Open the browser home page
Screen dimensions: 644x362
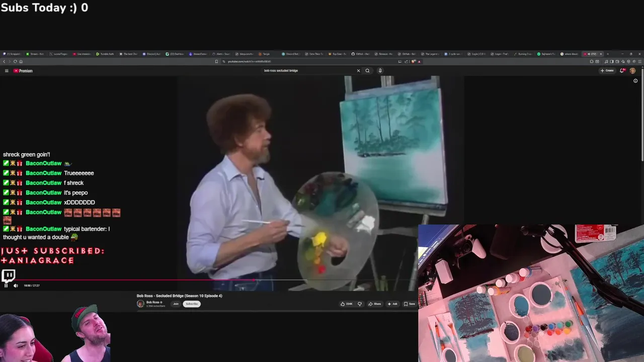(21, 61)
